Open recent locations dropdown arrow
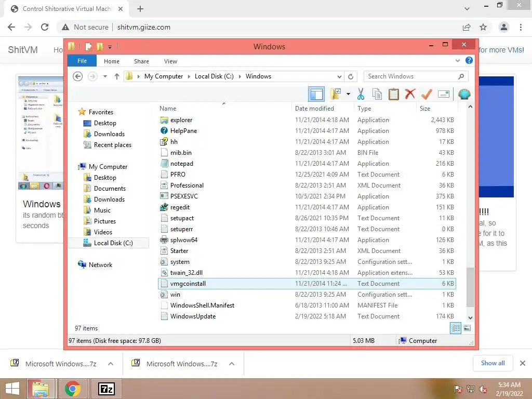 pos(105,76)
